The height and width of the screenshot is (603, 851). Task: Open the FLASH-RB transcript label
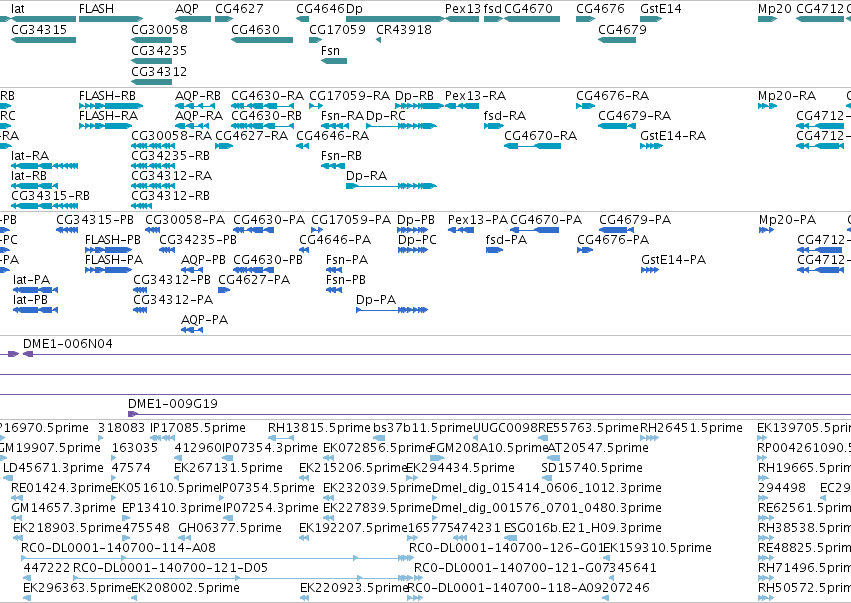click(107, 96)
